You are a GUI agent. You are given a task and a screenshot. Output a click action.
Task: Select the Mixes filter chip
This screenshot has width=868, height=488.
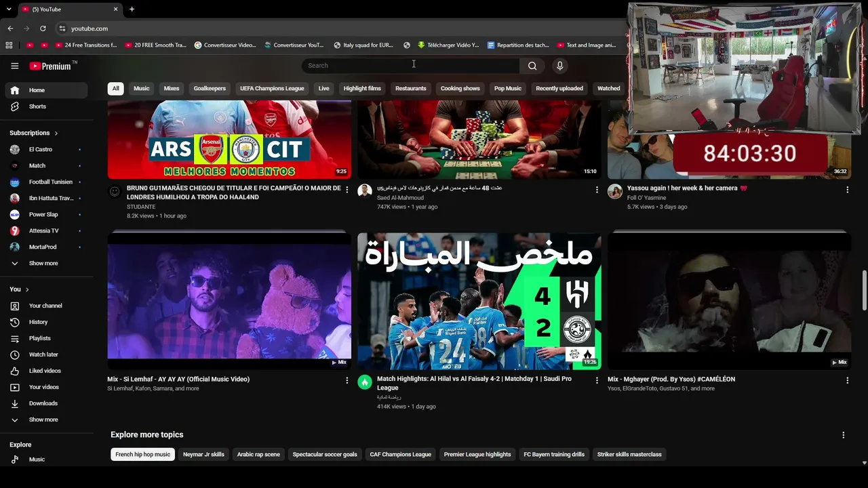click(x=172, y=88)
